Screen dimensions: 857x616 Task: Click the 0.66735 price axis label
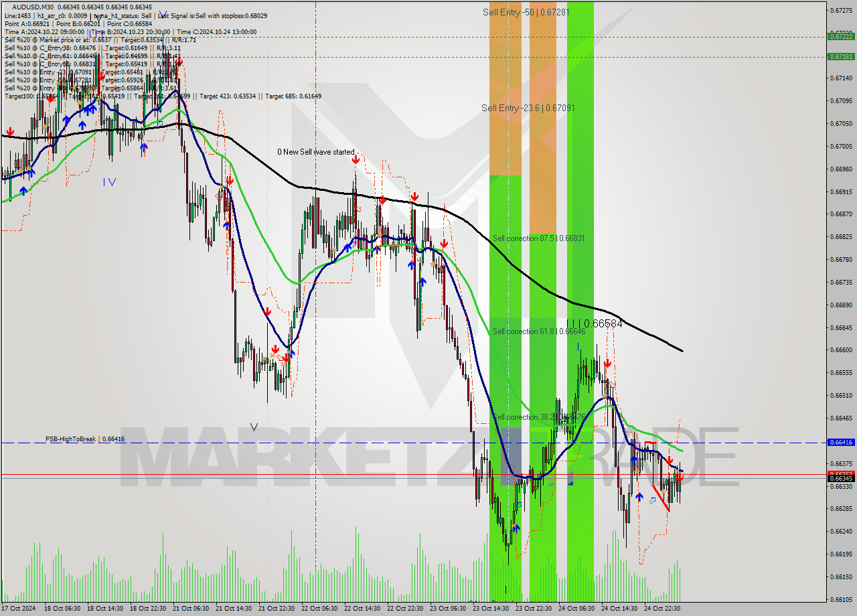[x=841, y=282]
